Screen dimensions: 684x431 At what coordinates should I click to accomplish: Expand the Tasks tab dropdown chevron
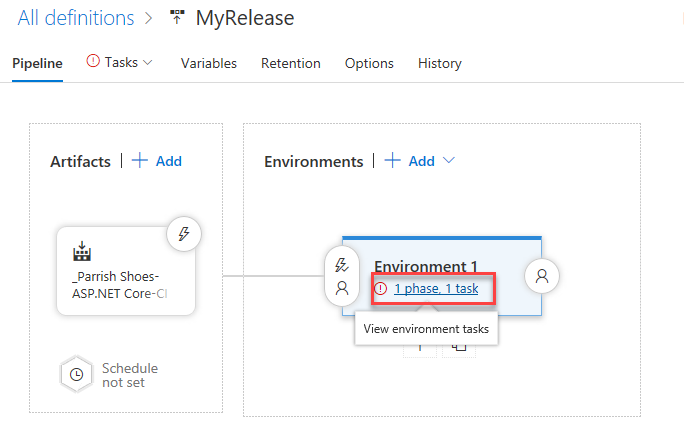click(148, 63)
